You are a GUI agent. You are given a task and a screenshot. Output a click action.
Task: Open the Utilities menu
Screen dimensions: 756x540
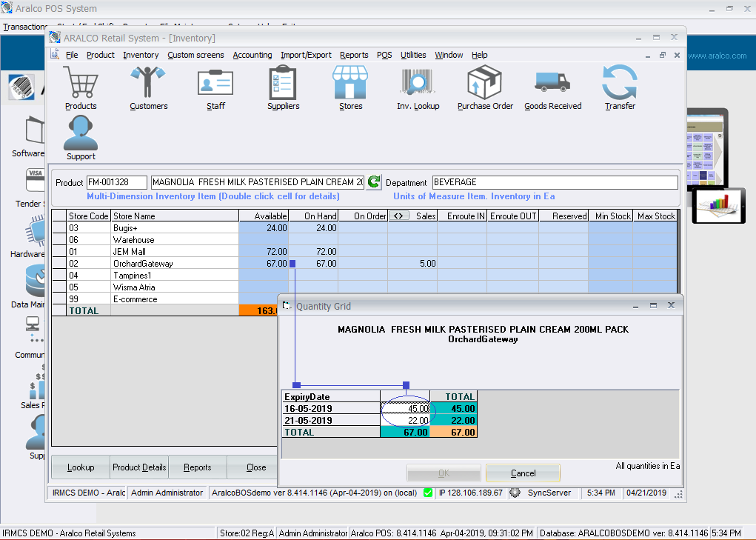(x=413, y=55)
